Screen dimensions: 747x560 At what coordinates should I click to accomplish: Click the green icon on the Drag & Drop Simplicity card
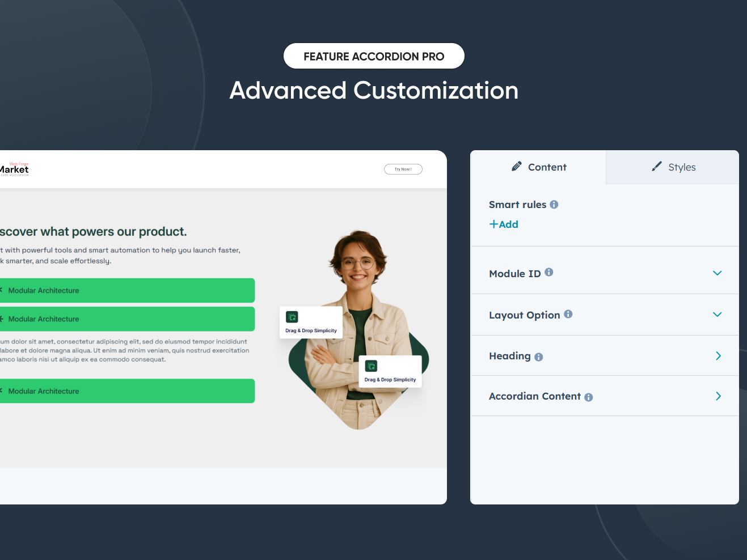[292, 317]
